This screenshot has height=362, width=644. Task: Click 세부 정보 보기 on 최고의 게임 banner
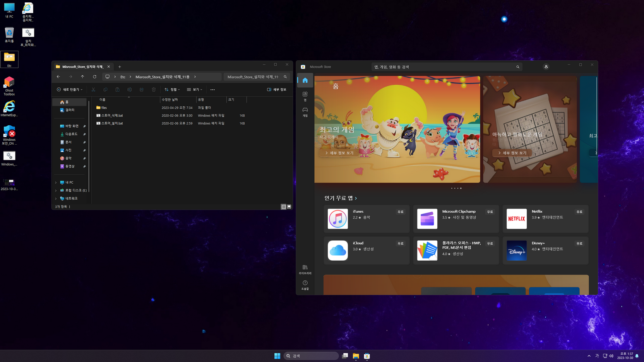[x=339, y=153]
